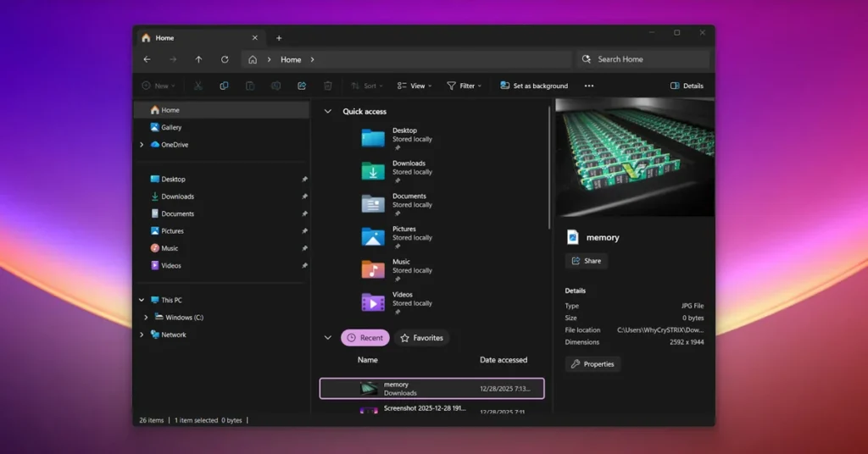This screenshot has height=454, width=868.
Task: Select Home in the navigation pane
Action: pyautogui.click(x=222, y=110)
